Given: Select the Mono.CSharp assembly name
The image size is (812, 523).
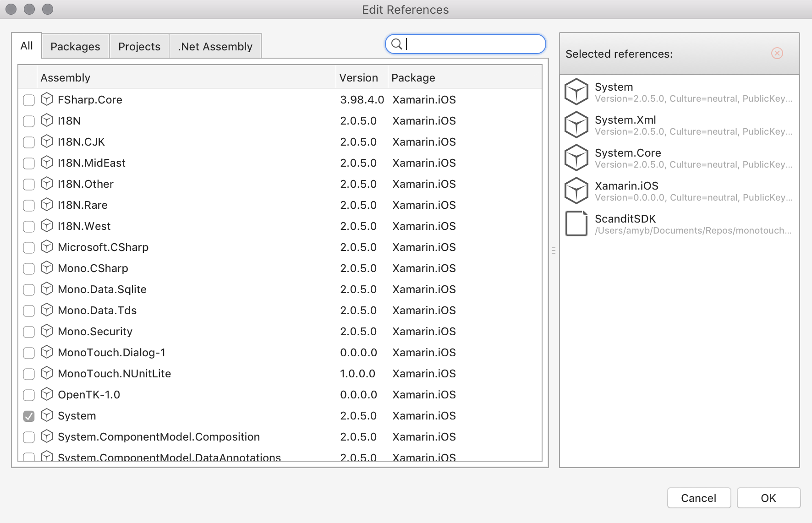Looking at the screenshot, I should coord(93,268).
